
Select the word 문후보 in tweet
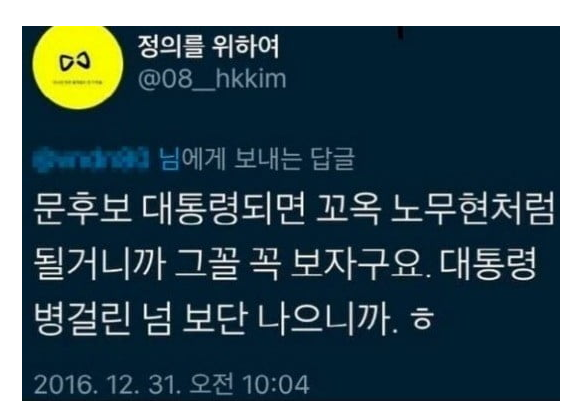click(x=82, y=211)
